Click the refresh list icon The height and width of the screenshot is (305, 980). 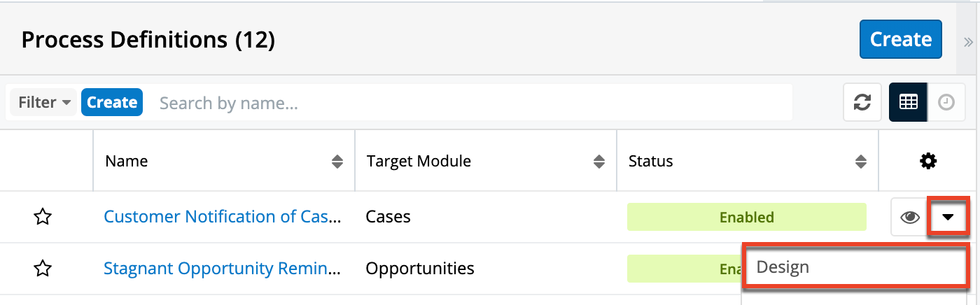[862, 102]
